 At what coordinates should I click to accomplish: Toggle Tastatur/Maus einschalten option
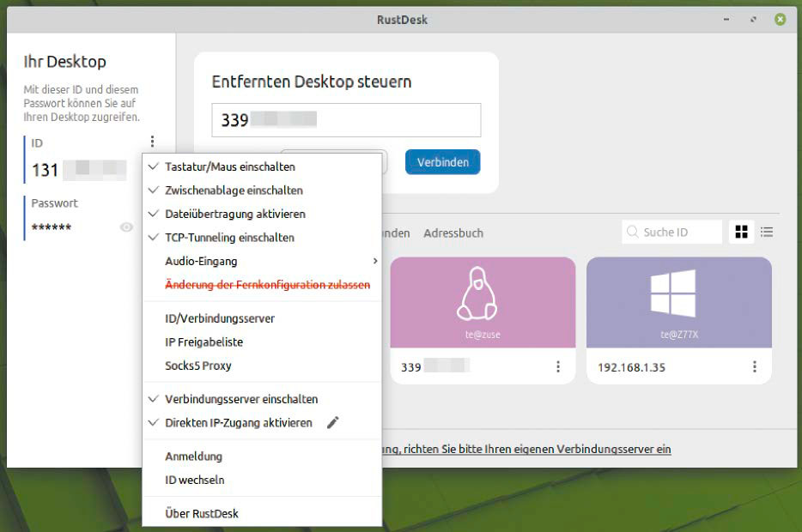coord(263,166)
